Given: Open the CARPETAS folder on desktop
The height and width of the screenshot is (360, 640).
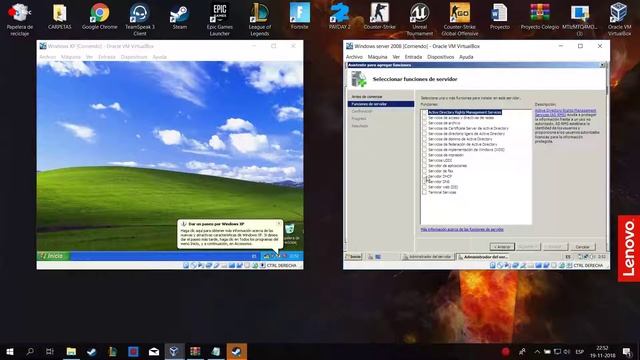Looking at the screenshot, I should [60, 17].
